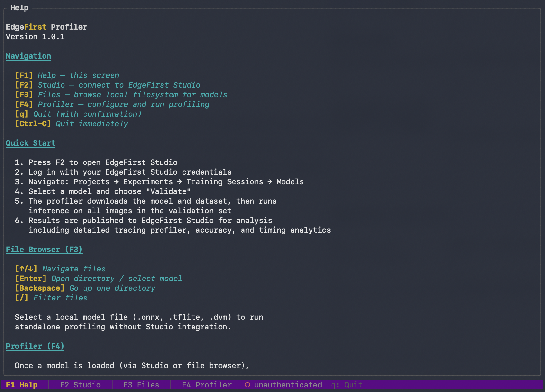Image resolution: width=545 pixels, height=392 pixels.
Task: Click the unauthenticated status indicator circle
Action: 247,385
